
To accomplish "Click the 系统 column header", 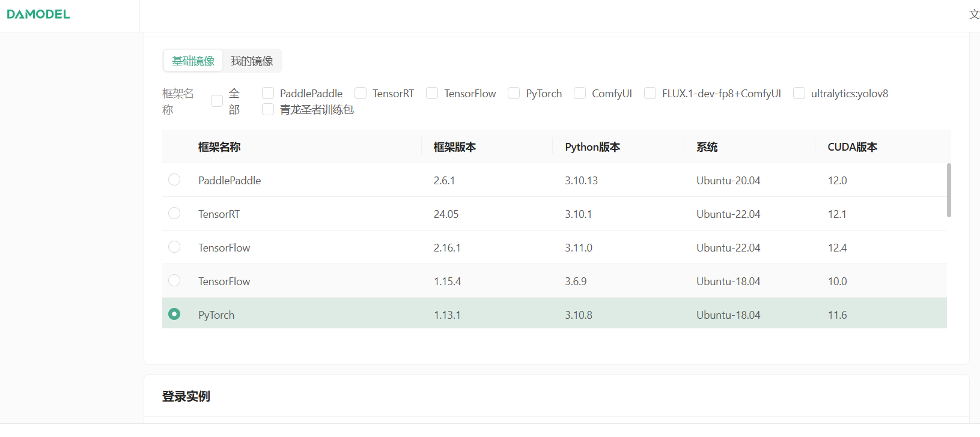I will coord(707,147).
